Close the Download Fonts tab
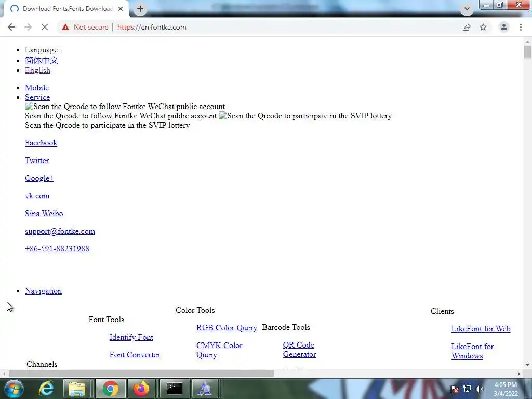 pos(121,9)
